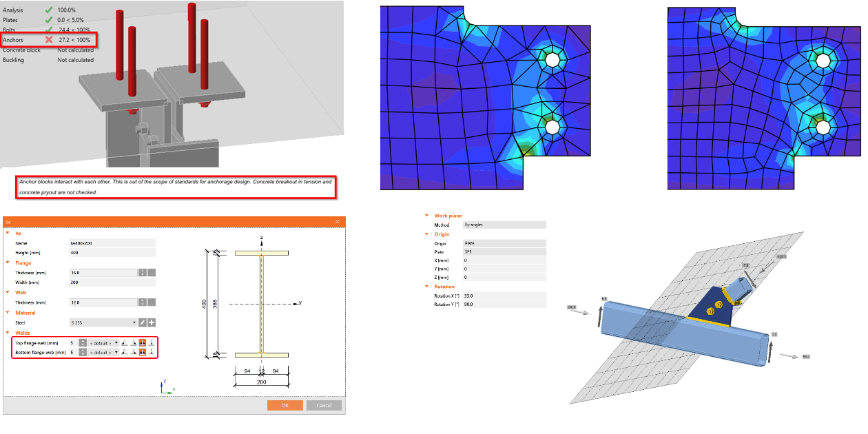Click the Name field showing Iw400x200

tap(112, 243)
